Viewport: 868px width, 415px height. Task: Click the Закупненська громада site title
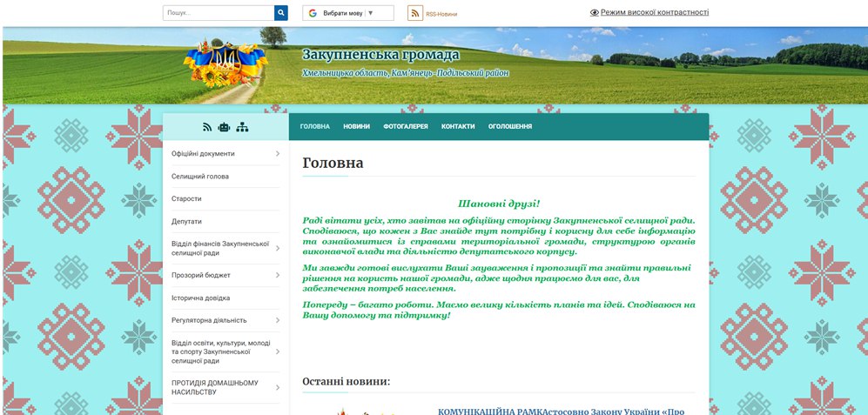pos(380,55)
